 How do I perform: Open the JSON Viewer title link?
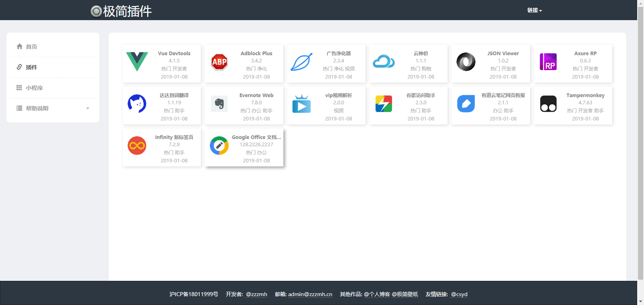[503, 53]
